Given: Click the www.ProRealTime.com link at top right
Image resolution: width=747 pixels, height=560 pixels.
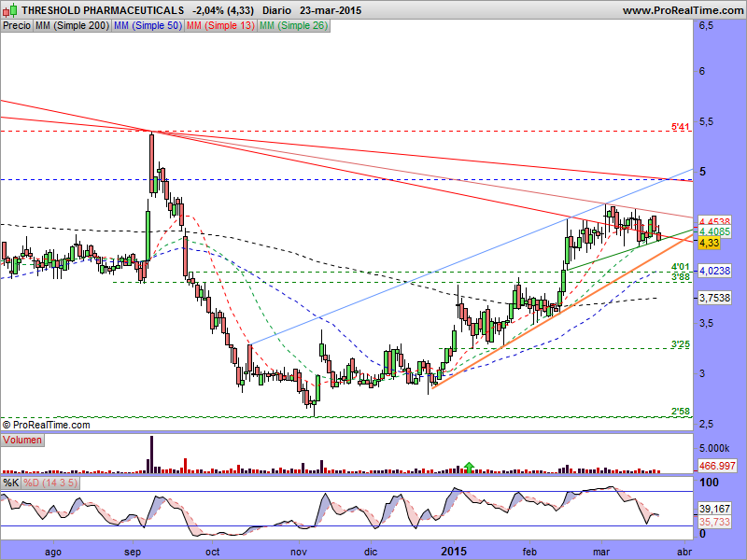Looking at the screenshot, I should coord(683,10).
